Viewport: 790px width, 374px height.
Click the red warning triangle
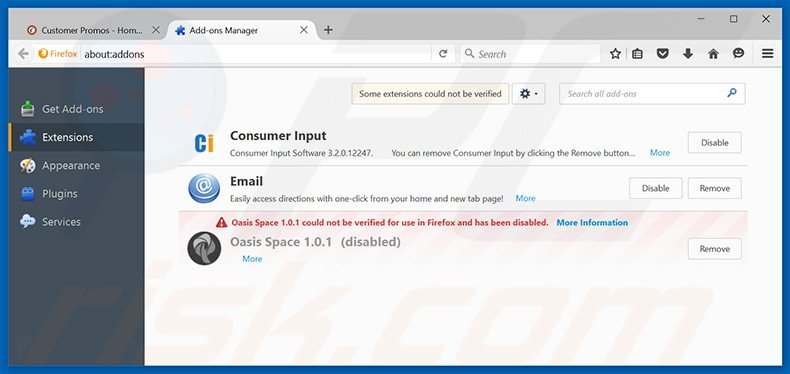pyautogui.click(x=222, y=222)
